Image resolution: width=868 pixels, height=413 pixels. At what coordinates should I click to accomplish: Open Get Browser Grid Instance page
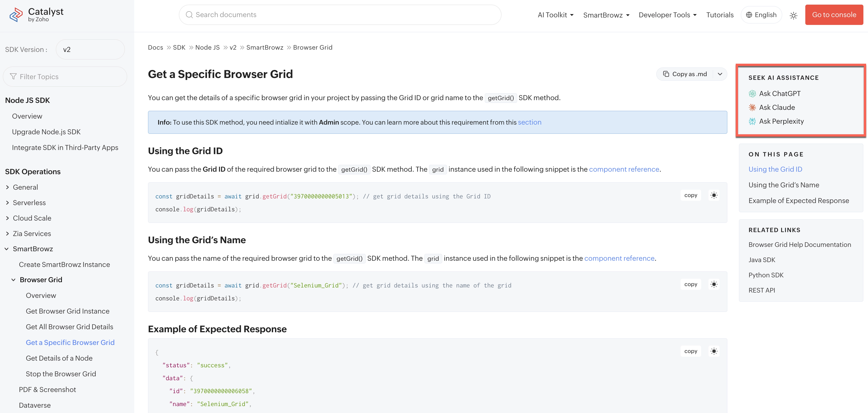(67, 311)
